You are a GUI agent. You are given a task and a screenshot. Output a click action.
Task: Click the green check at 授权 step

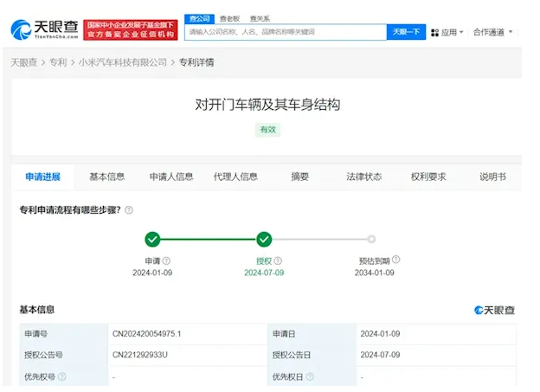point(264,239)
